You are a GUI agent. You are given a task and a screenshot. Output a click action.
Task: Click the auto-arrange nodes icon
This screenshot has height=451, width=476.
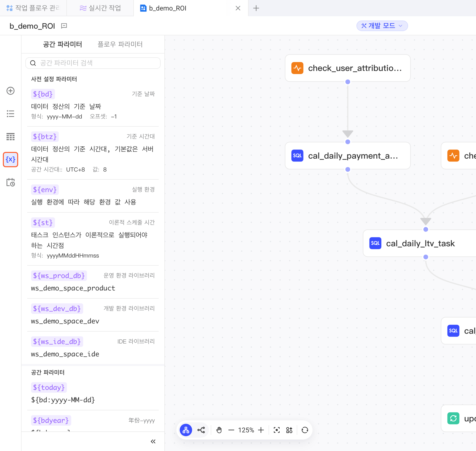[x=289, y=430]
